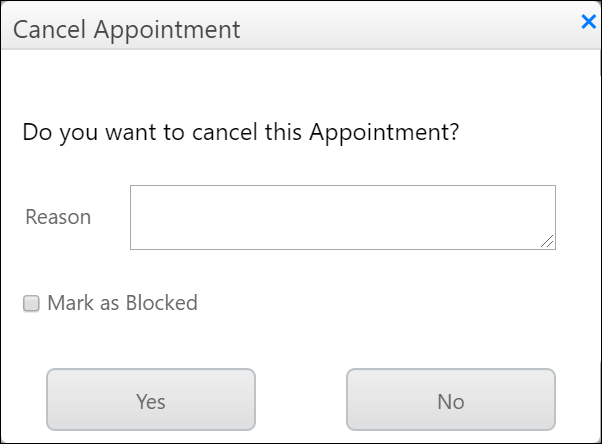
Task: Place cursor inside the Reason textbox
Action: [x=342, y=217]
